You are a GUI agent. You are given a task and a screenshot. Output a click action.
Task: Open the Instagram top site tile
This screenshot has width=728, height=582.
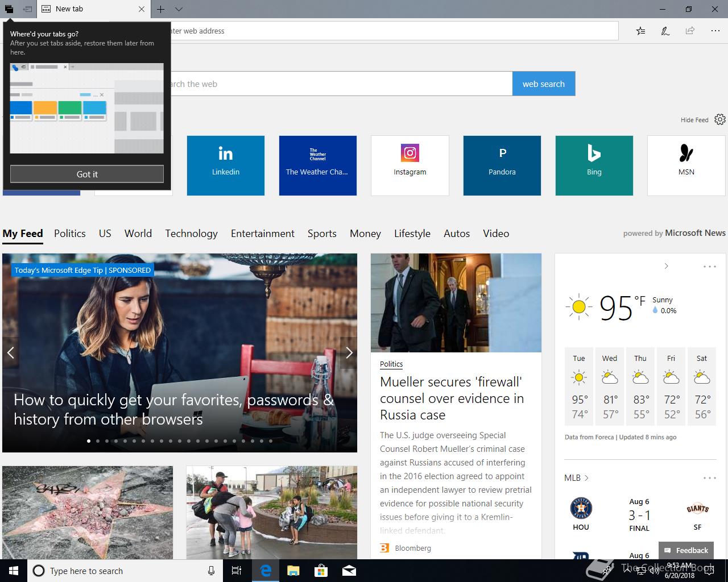[x=410, y=165]
